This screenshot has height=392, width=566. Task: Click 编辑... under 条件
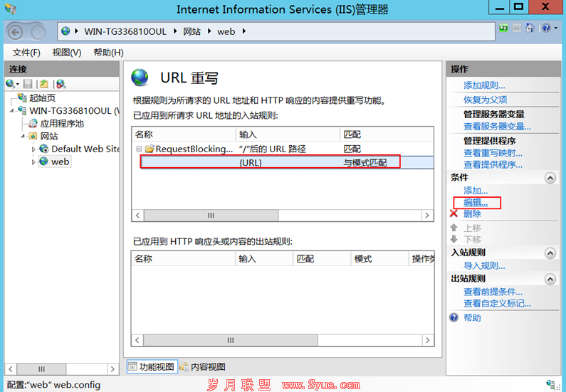point(476,202)
